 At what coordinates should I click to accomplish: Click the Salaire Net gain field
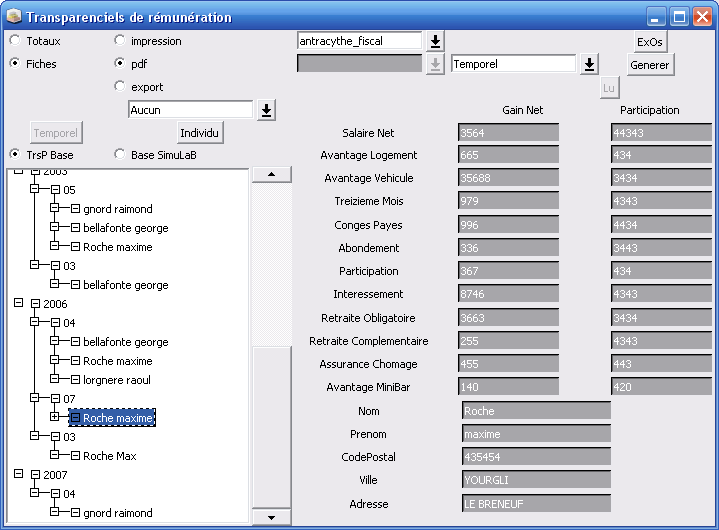[x=507, y=133]
